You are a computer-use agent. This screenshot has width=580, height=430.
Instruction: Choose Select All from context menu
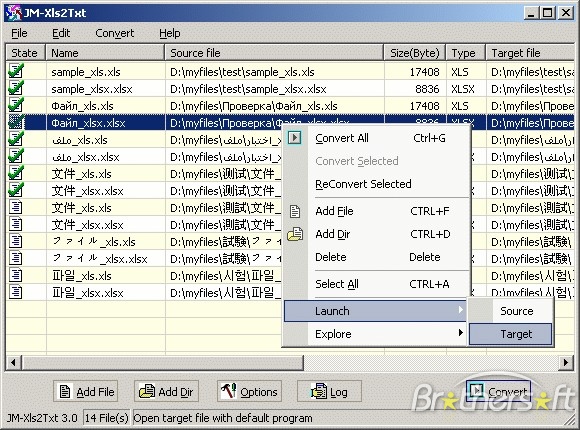337,284
